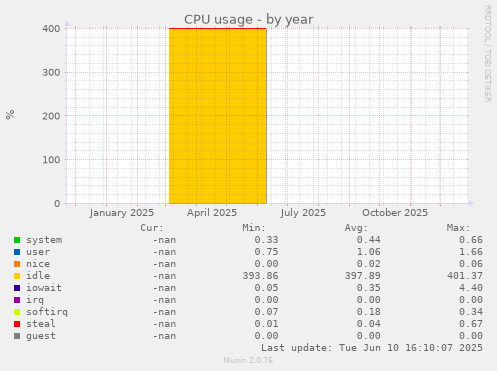Click the 200 y-axis tick label

(x=51, y=116)
